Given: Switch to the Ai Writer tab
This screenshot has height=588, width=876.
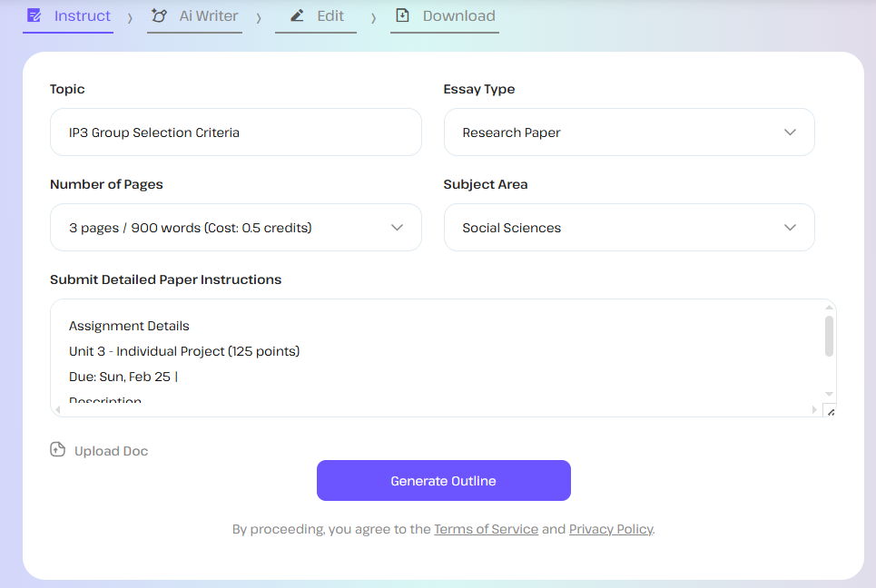Looking at the screenshot, I should click(208, 16).
